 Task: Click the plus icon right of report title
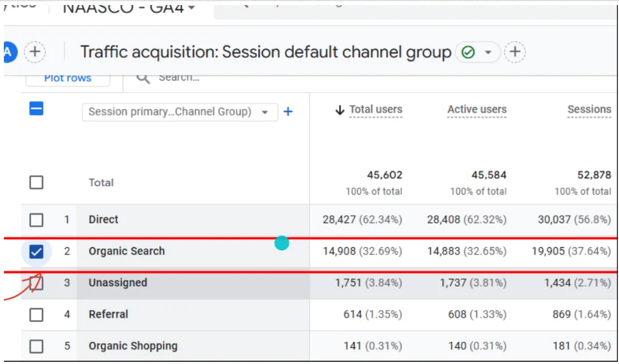coord(515,52)
